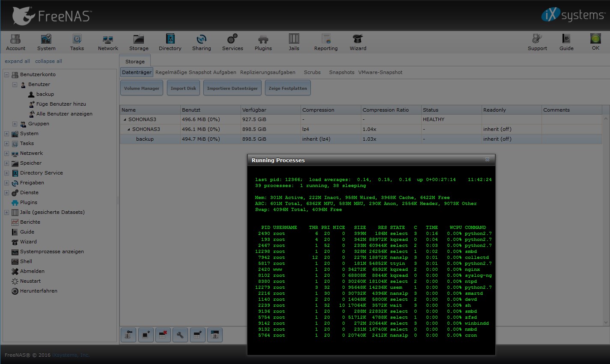This screenshot has width=610, height=364.
Task: Open Berichte in the sidebar tree
Action: (30, 222)
